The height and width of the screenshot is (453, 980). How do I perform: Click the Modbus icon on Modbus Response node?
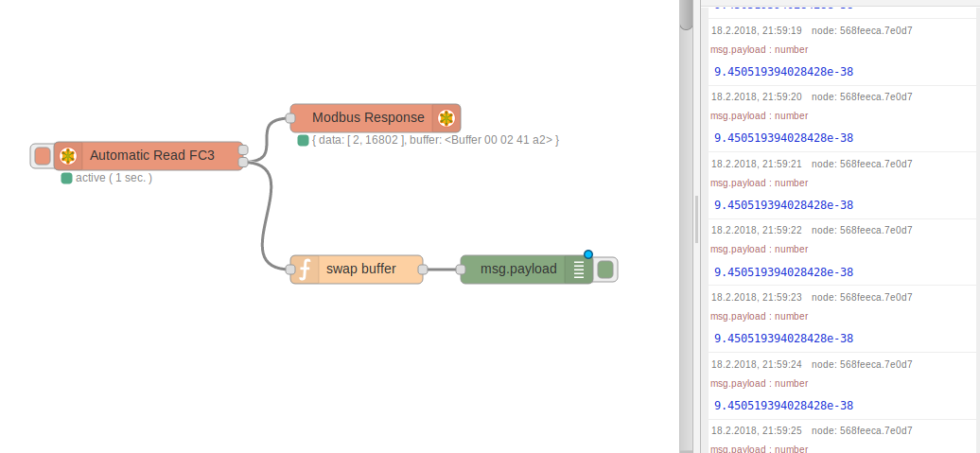446,118
